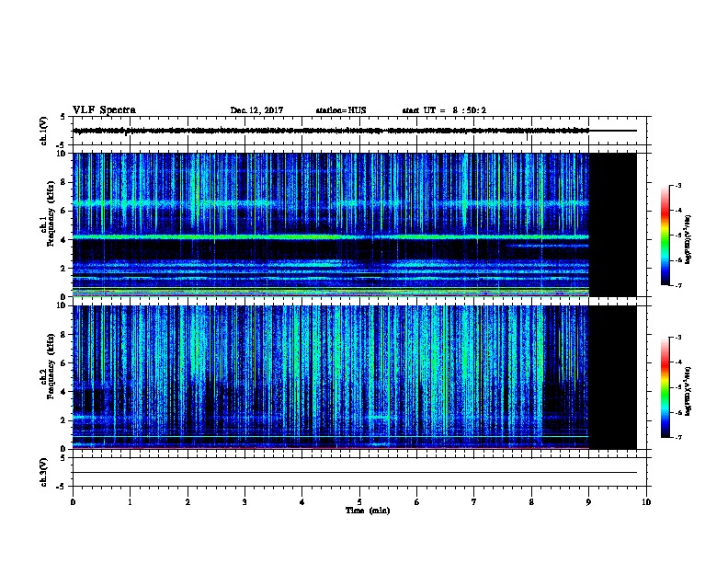
Task: Click the "ch.1(V)" axis label
Action: pos(43,131)
